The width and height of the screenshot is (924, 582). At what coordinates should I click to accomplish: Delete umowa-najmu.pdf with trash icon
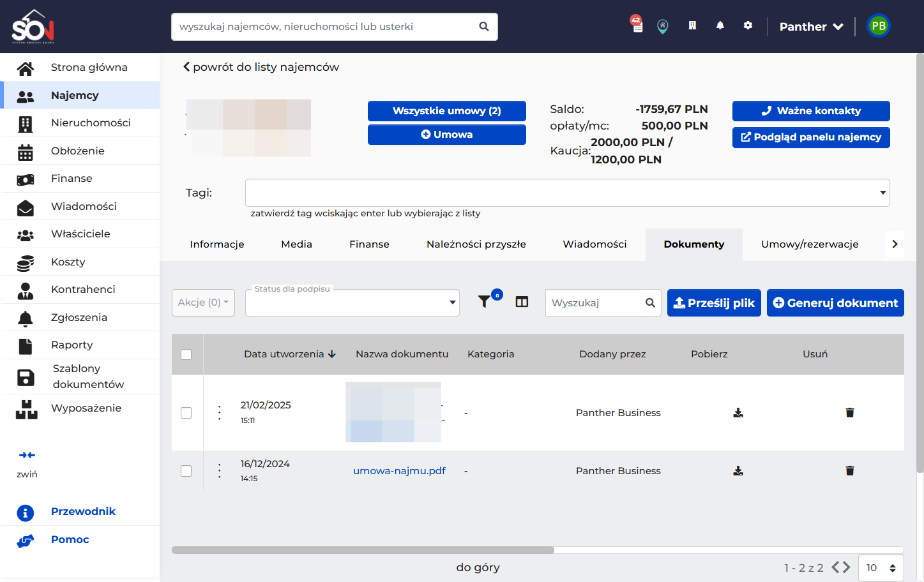(850, 471)
